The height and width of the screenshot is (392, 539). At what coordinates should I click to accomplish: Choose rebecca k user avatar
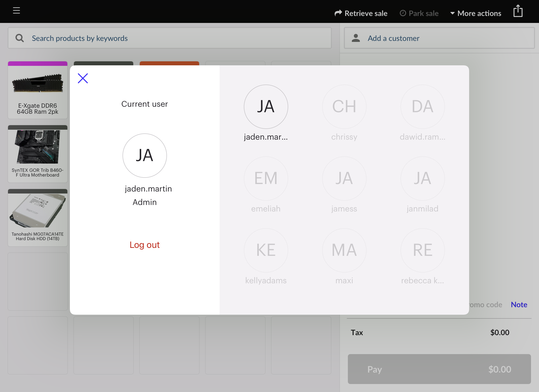422,250
